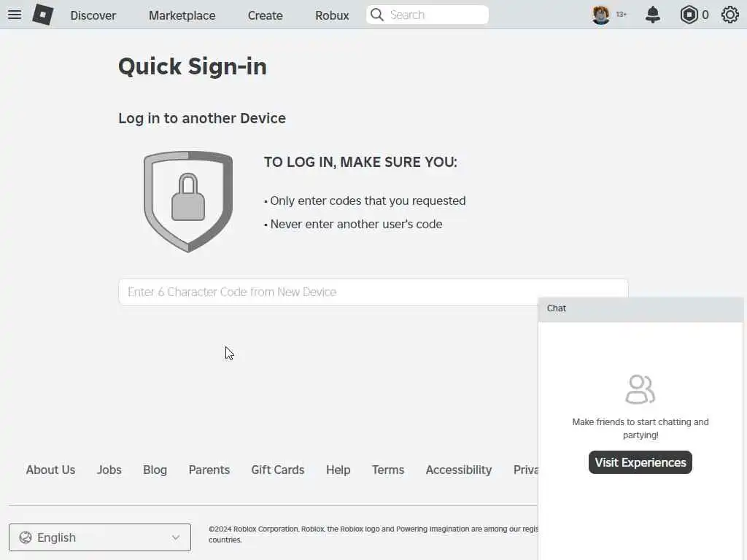Image resolution: width=747 pixels, height=560 pixels.
Task: Click the Quick Sign-in heading
Action: [x=193, y=66]
